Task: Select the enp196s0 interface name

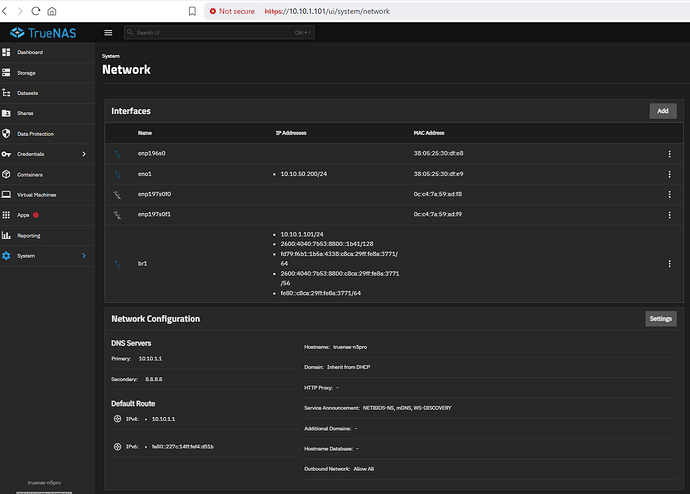Action: 151,154
